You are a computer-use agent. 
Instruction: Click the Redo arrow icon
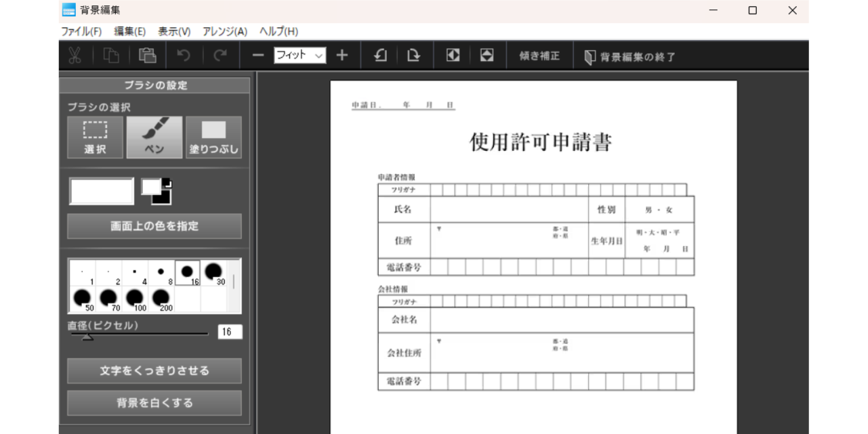(219, 55)
